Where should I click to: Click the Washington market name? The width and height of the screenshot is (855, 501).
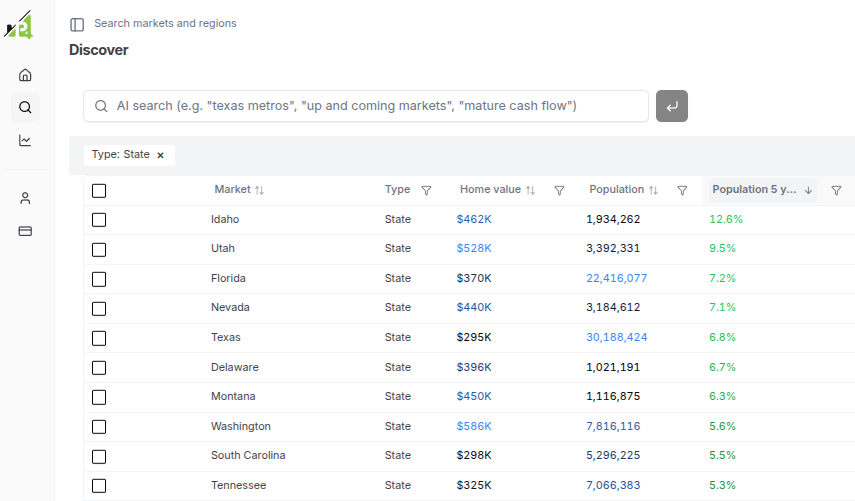click(x=240, y=426)
